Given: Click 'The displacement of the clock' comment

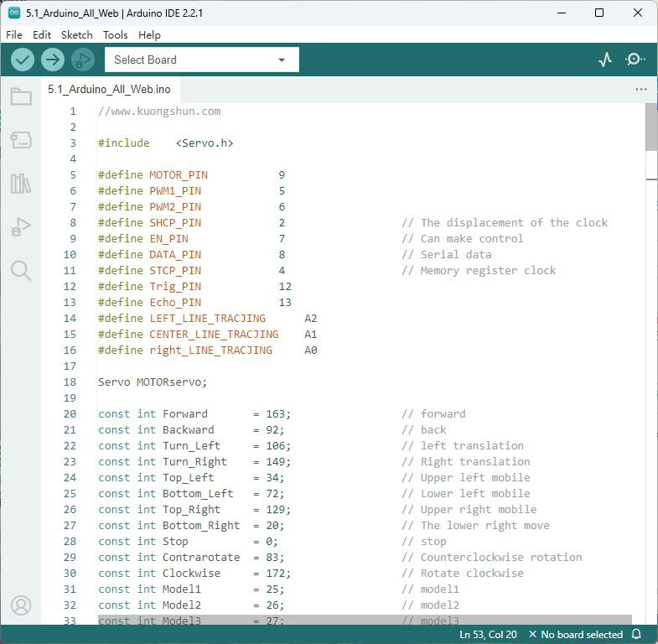Looking at the screenshot, I should pyautogui.click(x=505, y=223).
